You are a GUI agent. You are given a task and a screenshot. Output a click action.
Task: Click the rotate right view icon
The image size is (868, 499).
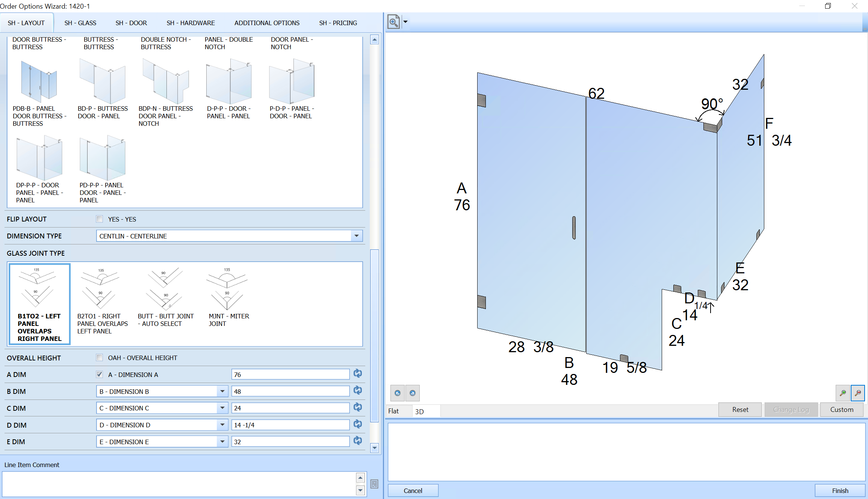click(412, 393)
